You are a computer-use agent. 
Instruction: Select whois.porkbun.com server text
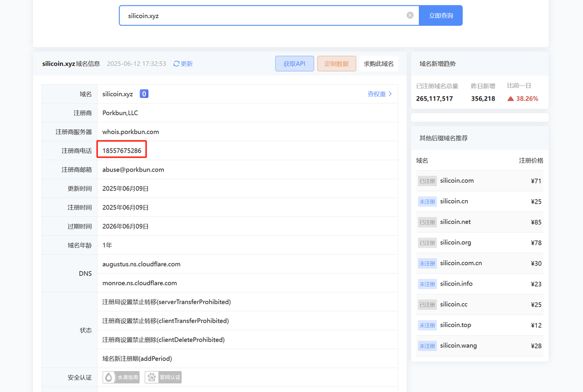pyautogui.click(x=131, y=132)
